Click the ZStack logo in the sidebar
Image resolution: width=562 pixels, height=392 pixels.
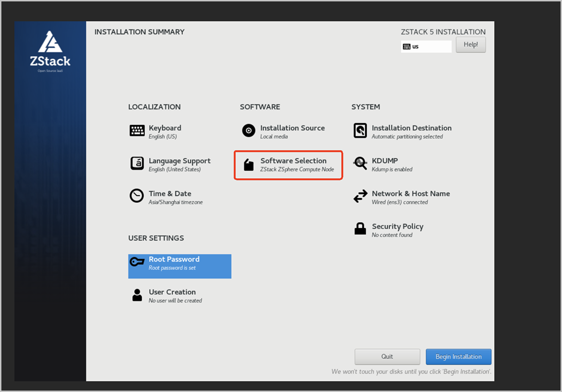51,52
